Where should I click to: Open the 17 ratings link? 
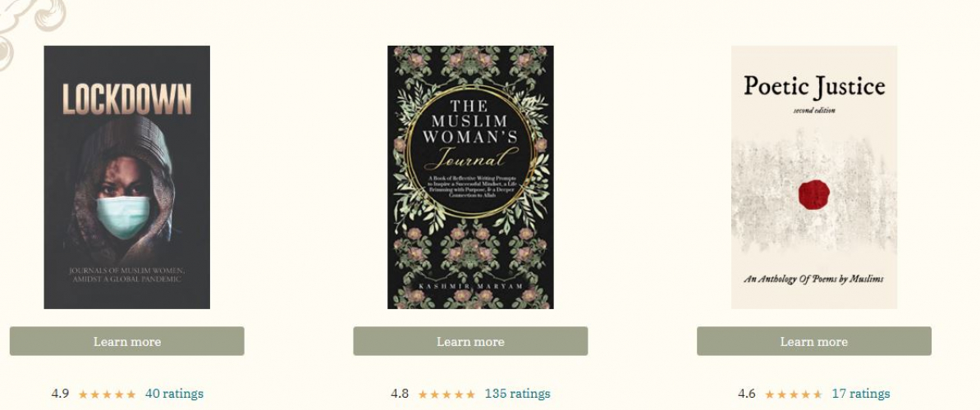tap(861, 394)
